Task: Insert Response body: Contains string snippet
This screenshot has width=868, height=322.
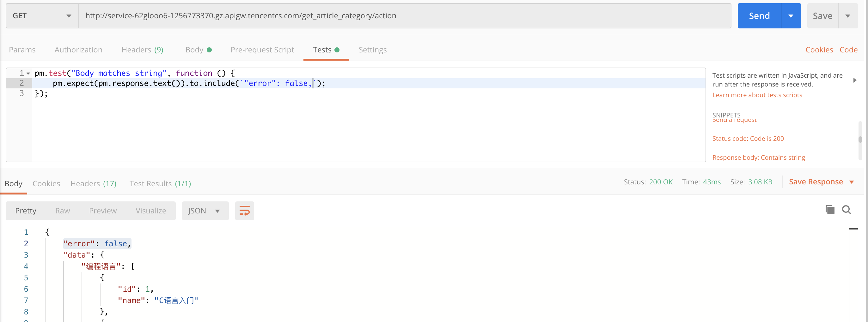Action: pos(759,158)
